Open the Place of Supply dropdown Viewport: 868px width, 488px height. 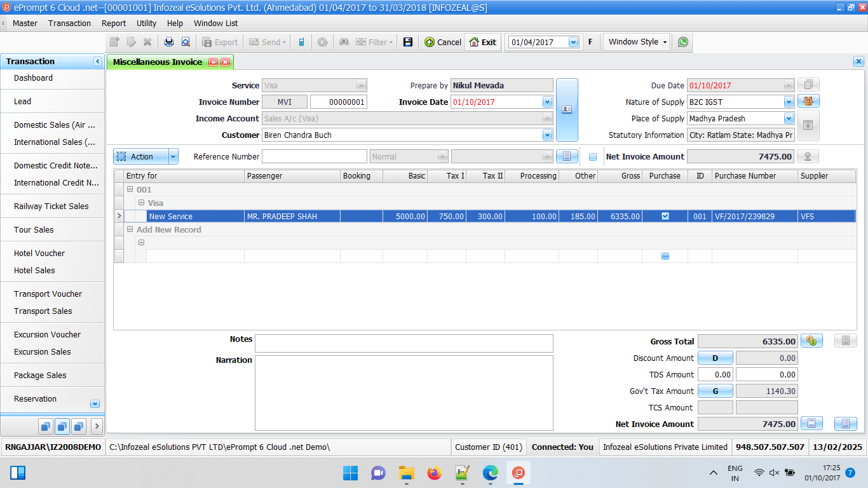pyautogui.click(x=789, y=118)
